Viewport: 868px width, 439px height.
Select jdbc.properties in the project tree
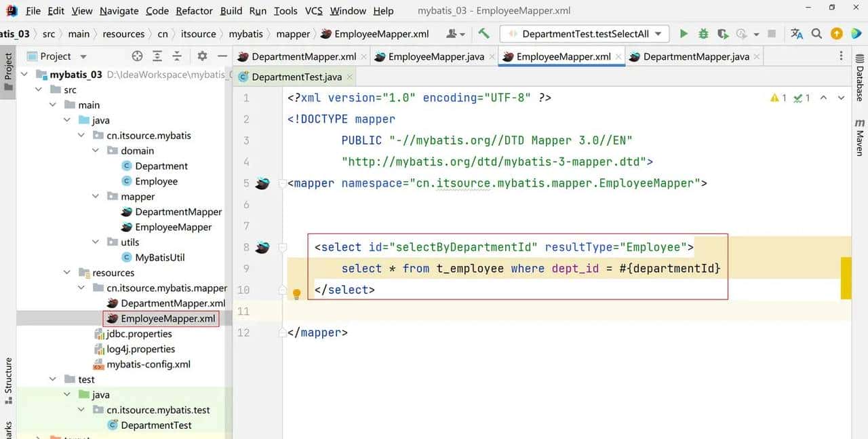[x=138, y=334]
